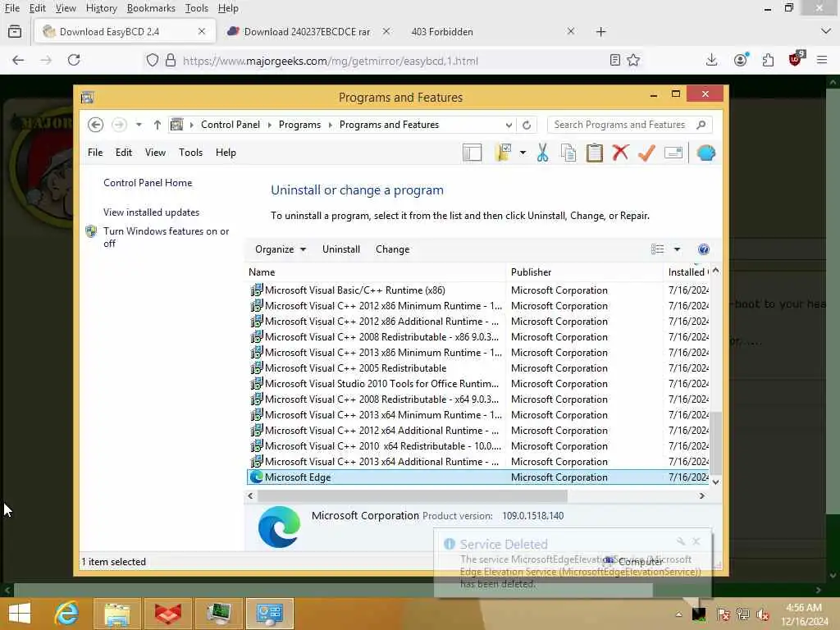Select Microsoft Visual C++ 2010 x64 Redistributable row
840x630 pixels.
[478, 446]
